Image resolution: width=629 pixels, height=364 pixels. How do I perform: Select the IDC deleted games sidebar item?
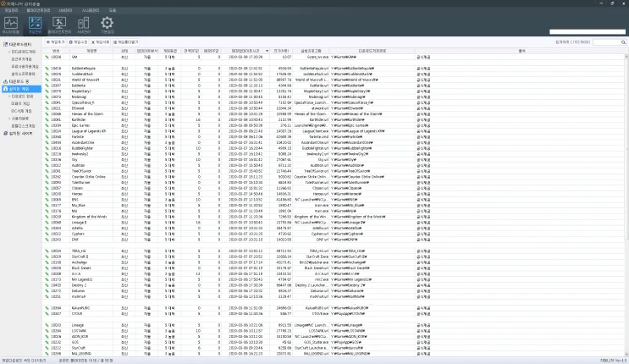[x=21, y=111]
